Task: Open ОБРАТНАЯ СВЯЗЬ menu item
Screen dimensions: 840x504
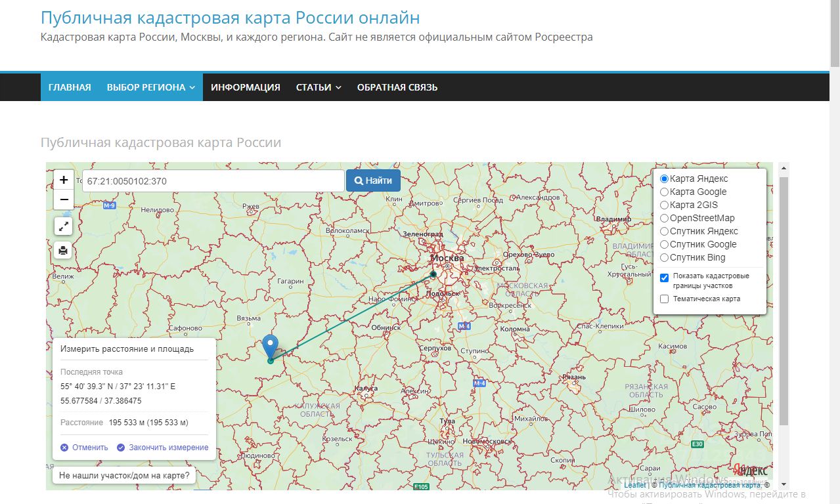Action: 397,87
